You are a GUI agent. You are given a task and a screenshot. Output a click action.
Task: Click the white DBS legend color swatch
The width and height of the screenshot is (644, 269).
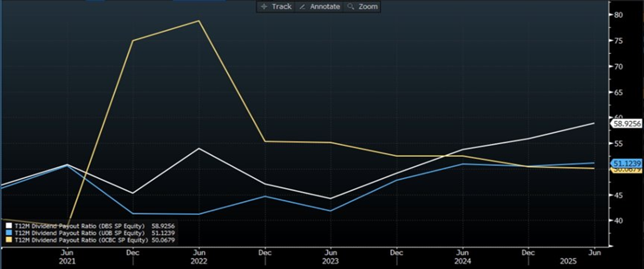click(9, 226)
